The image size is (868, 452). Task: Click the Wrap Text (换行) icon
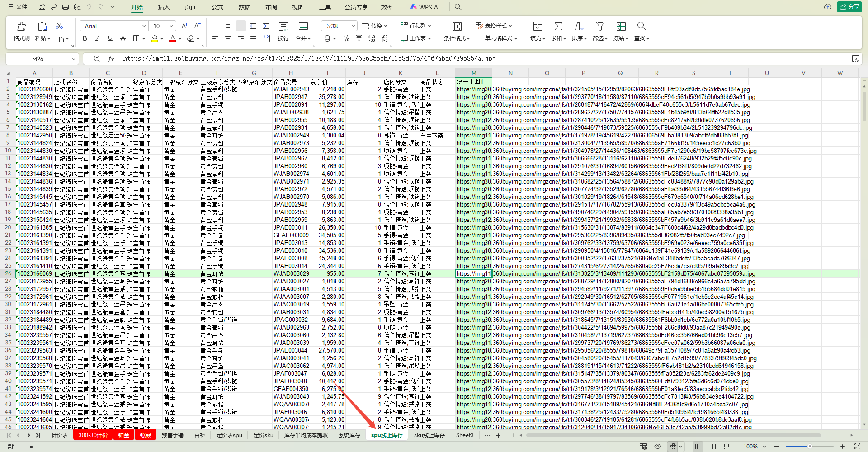point(283,27)
